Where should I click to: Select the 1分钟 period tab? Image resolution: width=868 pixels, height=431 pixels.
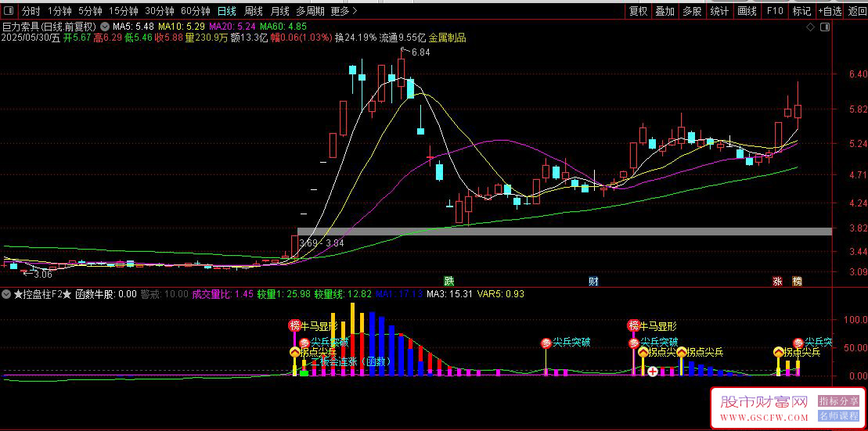(x=59, y=11)
